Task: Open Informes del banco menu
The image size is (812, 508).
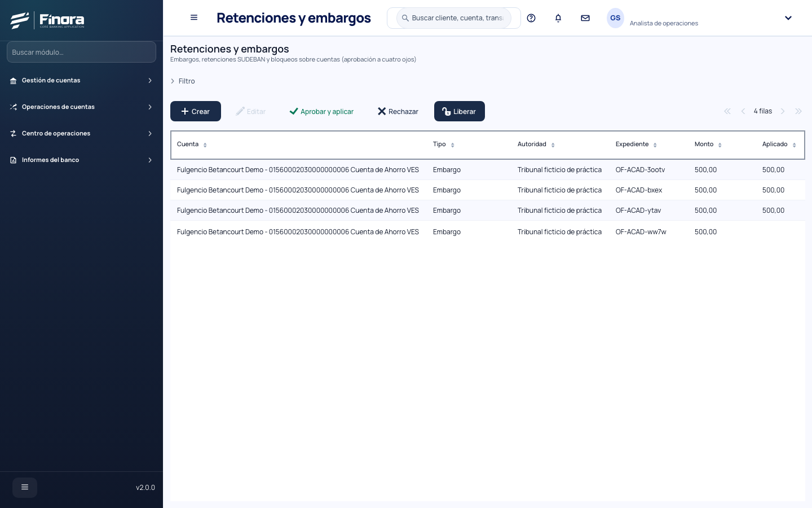Action: [81, 160]
